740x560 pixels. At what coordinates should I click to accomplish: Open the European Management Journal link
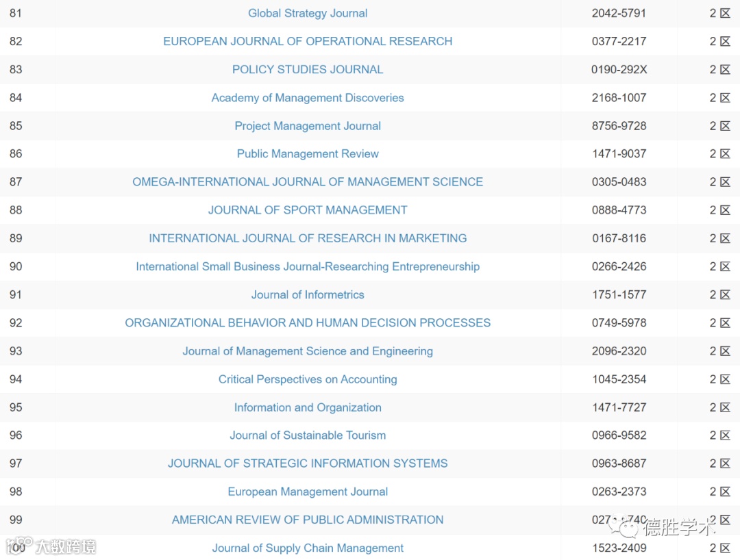[x=308, y=492]
